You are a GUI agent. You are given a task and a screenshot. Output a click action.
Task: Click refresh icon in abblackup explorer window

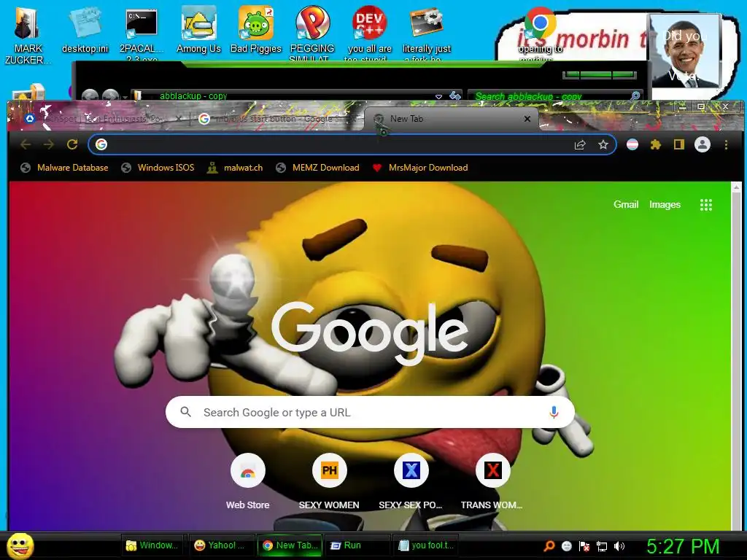[455, 96]
